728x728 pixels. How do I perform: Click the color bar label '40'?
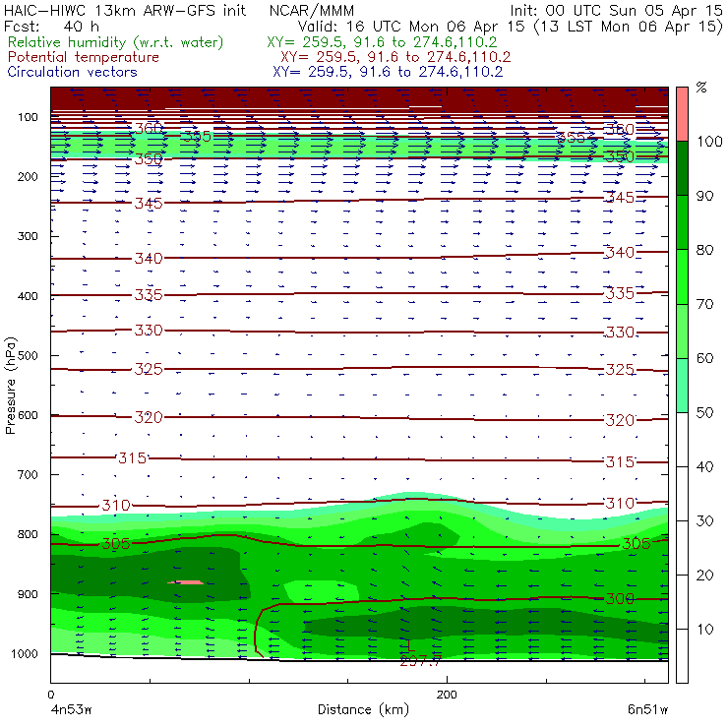tap(704, 466)
